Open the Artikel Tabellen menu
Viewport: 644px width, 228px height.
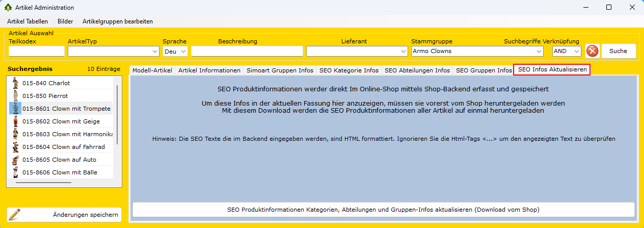point(28,21)
